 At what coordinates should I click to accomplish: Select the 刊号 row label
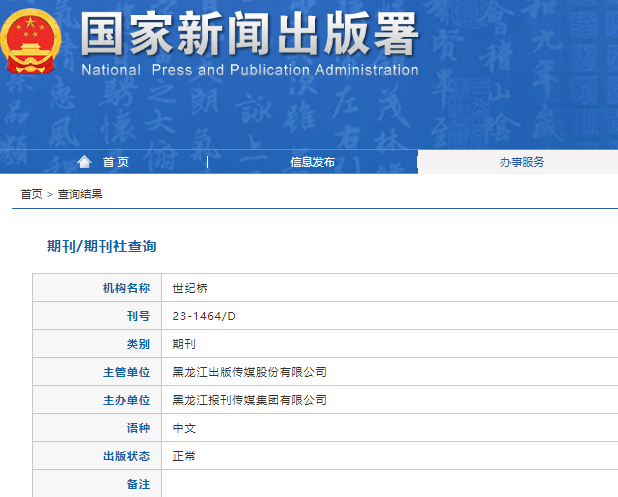click(138, 316)
